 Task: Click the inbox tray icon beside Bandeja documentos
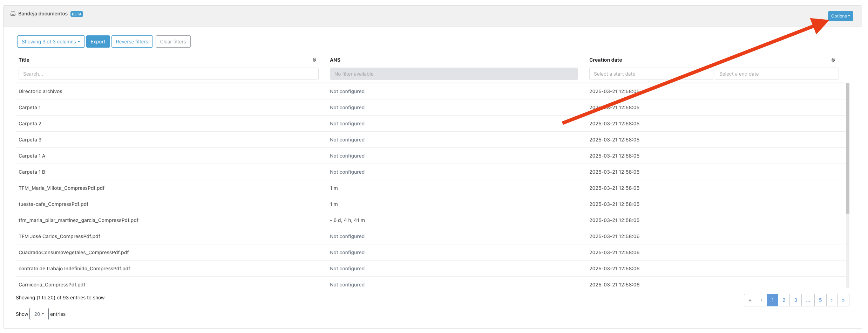13,14
